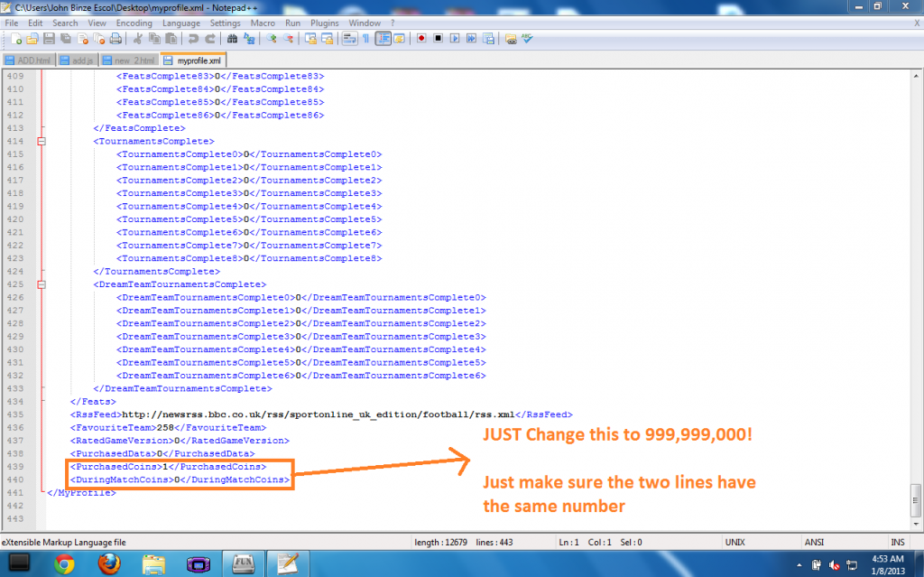Open the Window menu
The width and height of the screenshot is (924, 577).
point(365,23)
